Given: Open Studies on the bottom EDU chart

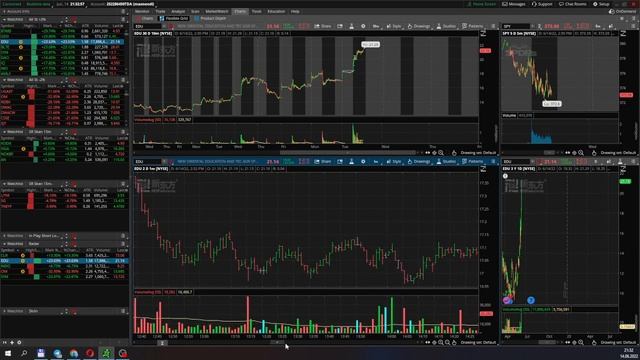Looking at the screenshot, I should 446,162.
